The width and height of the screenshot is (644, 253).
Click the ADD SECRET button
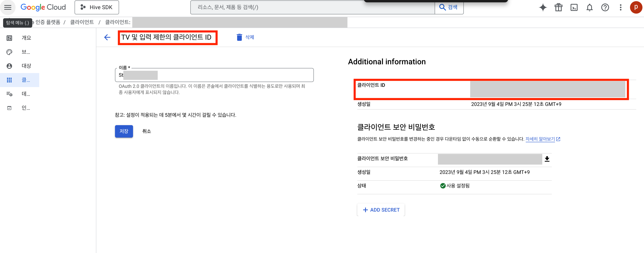point(381,210)
